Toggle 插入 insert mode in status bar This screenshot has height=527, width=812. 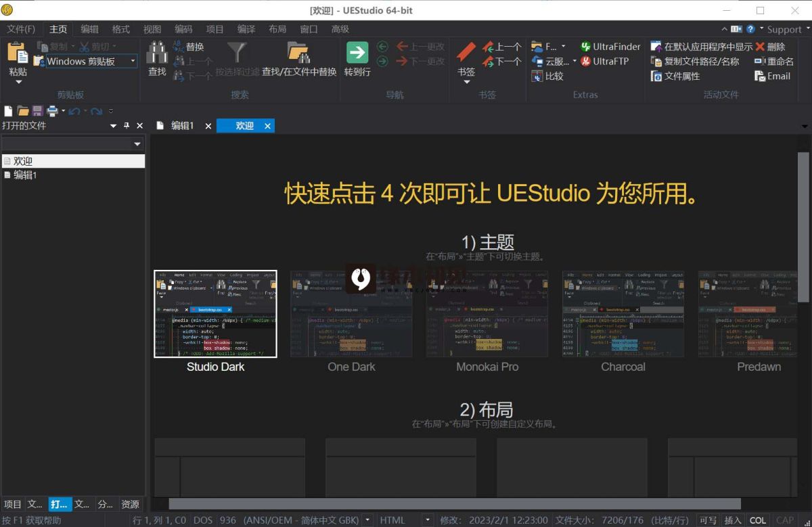734,520
